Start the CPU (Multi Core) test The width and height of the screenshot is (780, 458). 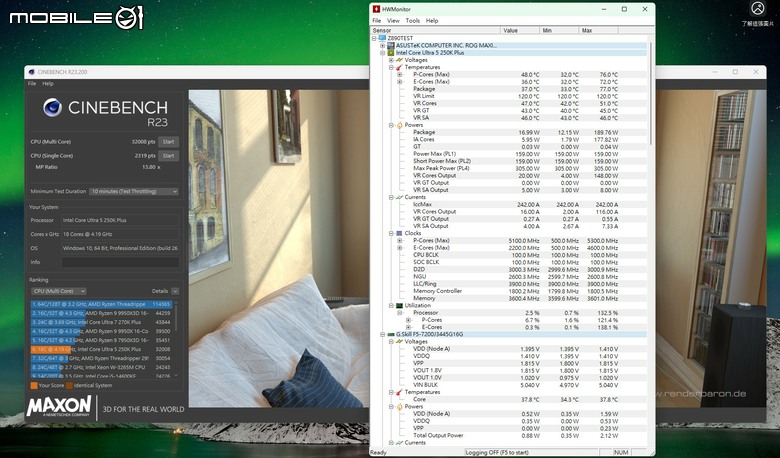(x=168, y=142)
